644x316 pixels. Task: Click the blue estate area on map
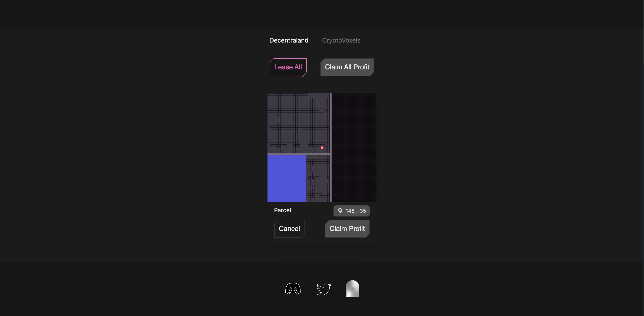(286, 178)
